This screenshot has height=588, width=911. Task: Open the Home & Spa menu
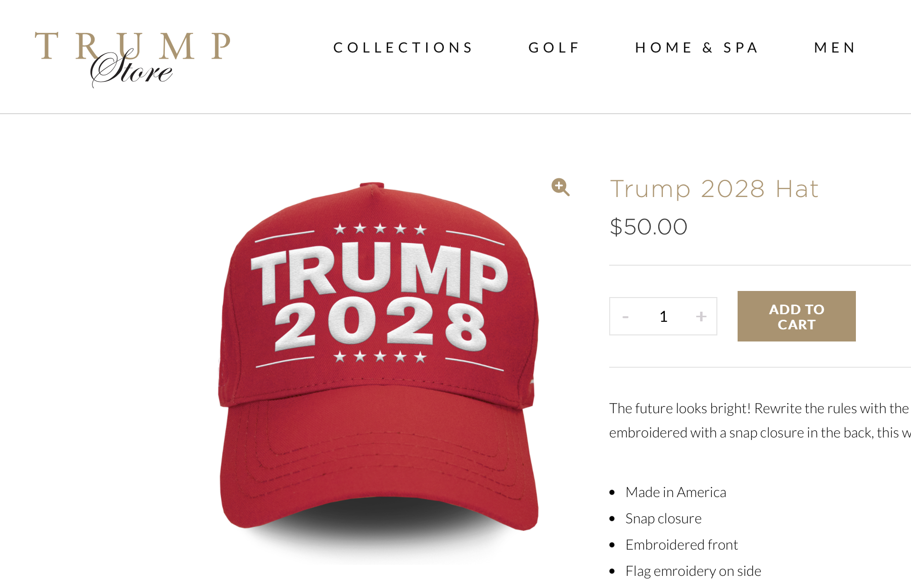[x=697, y=47]
